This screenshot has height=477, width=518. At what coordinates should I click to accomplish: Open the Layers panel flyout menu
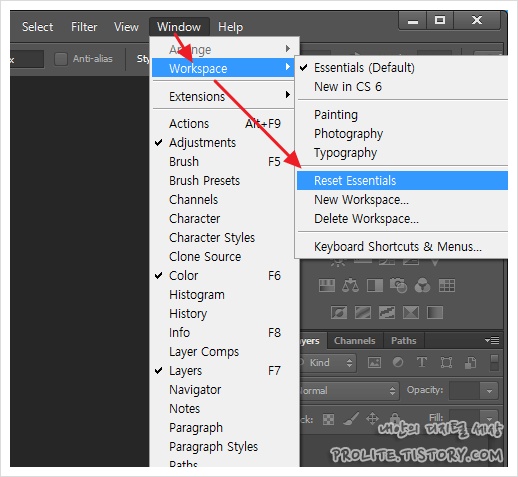click(x=492, y=340)
